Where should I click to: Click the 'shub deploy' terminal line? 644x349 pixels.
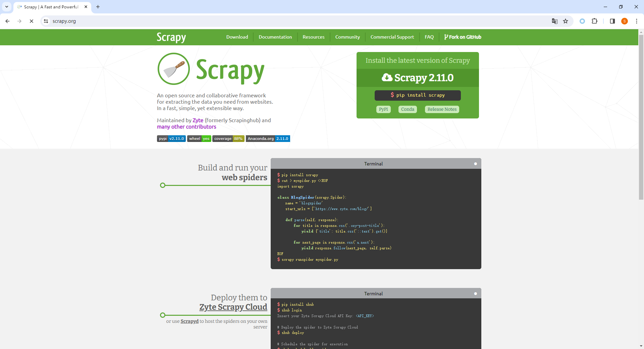(x=290, y=333)
